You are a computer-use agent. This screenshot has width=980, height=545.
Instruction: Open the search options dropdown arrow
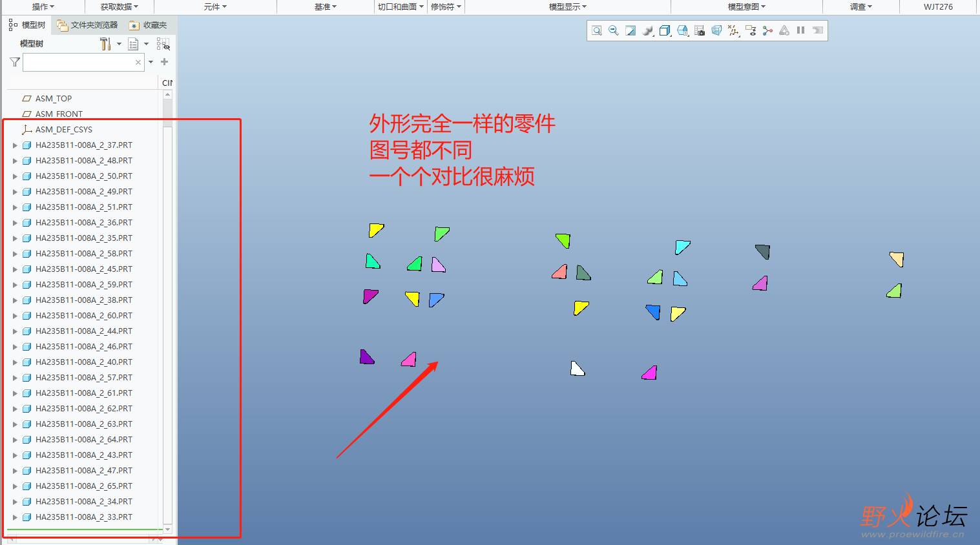click(151, 62)
